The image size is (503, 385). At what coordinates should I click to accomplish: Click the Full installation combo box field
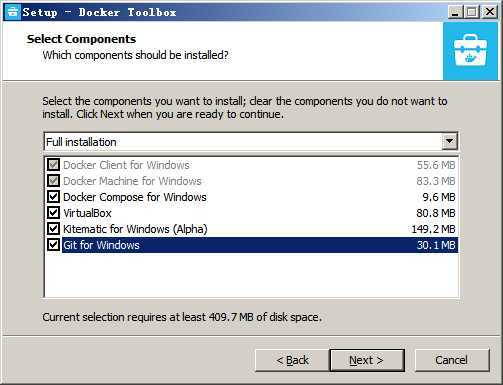251,142
